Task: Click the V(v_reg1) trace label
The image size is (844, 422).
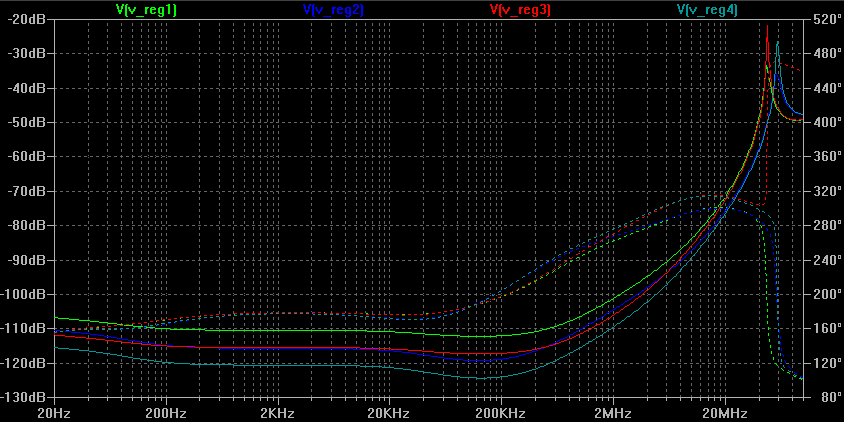Action: point(146,9)
